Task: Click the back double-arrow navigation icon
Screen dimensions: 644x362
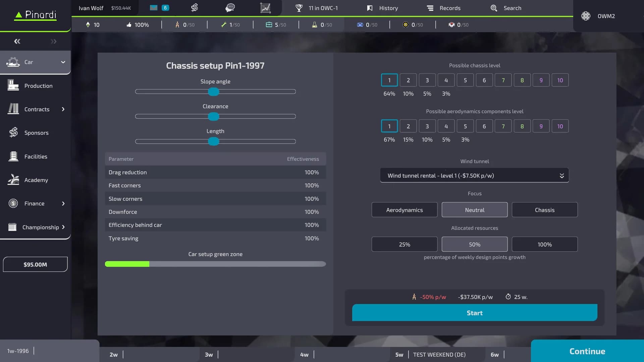Action: pos(17,42)
